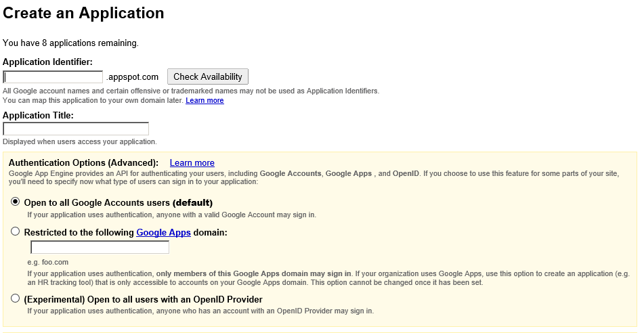The image size is (644, 333).
Task: Open Learn more beside Authentication Options
Action: coord(192,163)
